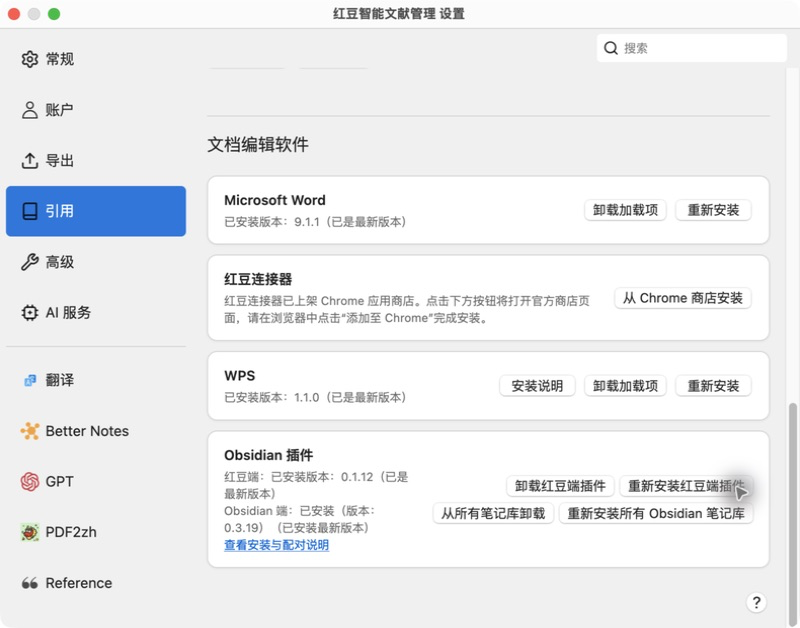Open help with the question mark button
The height and width of the screenshot is (628, 800).
click(x=756, y=602)
